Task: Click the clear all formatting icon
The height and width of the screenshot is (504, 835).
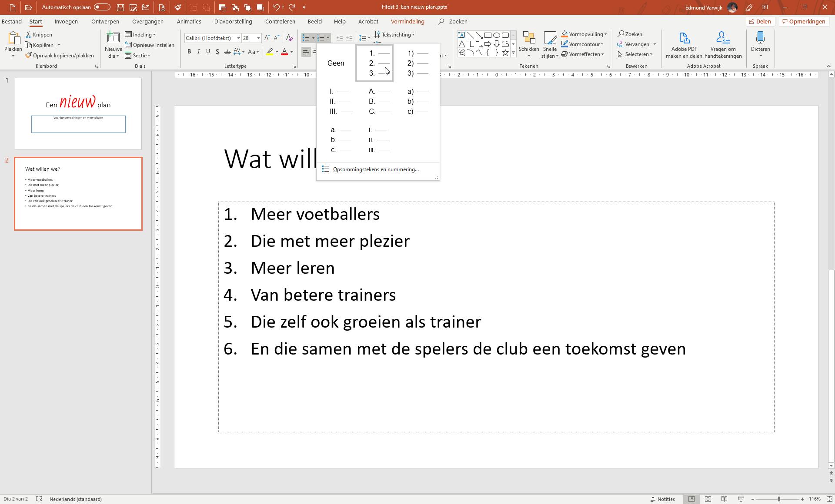Action: tap(289, 38)
